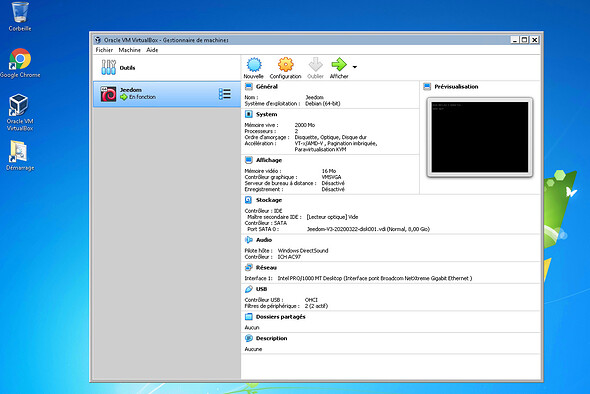Select the Outils row label

point(127,68)
